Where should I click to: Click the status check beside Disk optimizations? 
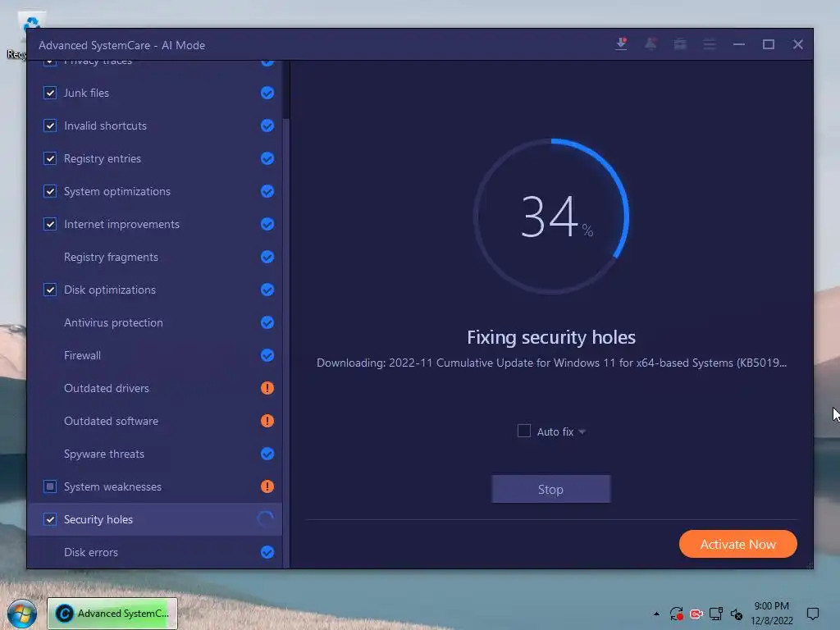[x=267, y=290]
